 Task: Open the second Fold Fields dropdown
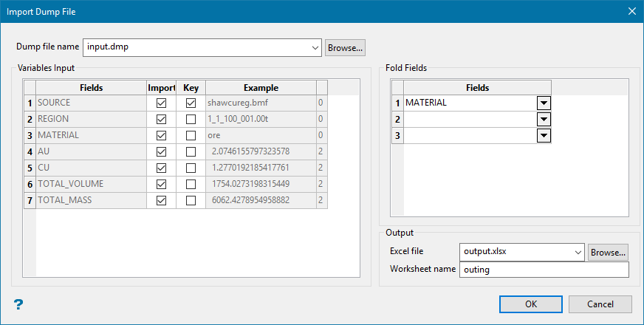pos(544,120)
